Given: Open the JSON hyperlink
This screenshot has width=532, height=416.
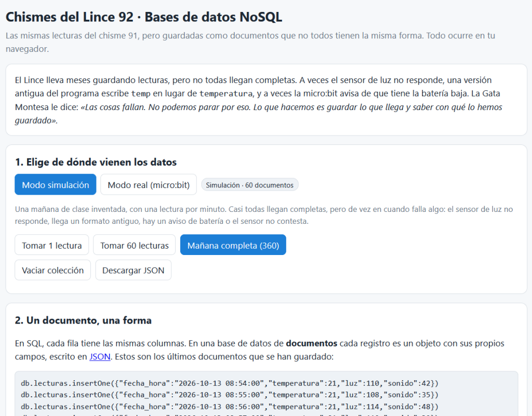Looking at the screenshot, I should click(x=100, y=357).
